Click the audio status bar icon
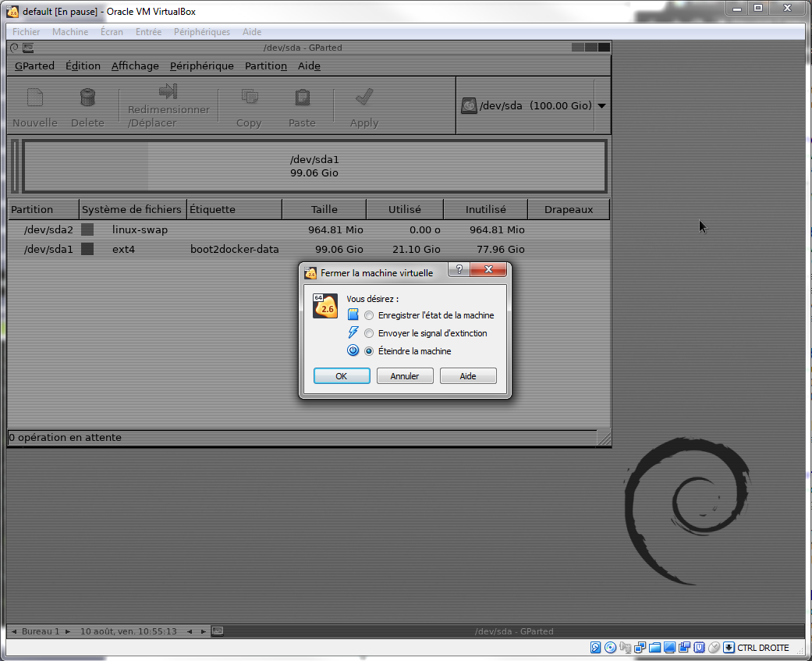This screenshot has height=661, width=812. click(x=625, y=648)
